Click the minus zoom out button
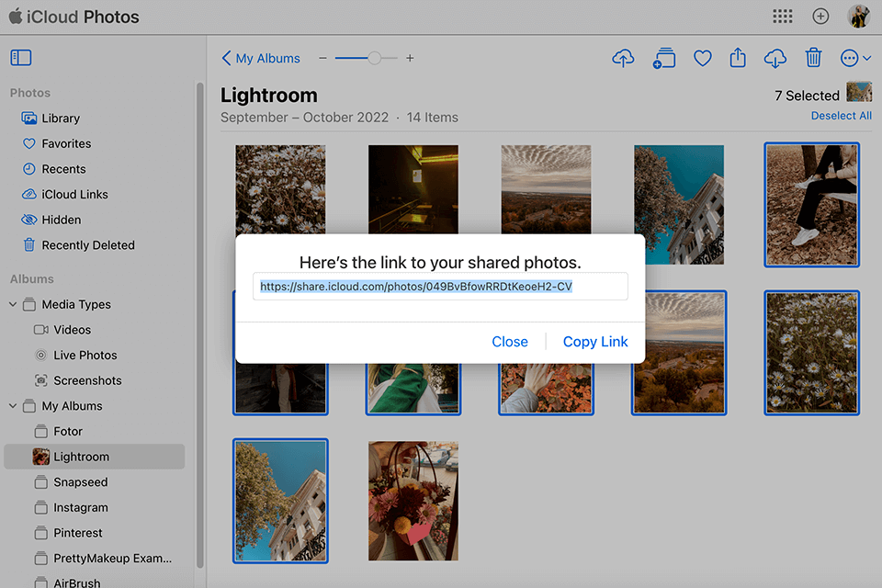 point(322,58)
